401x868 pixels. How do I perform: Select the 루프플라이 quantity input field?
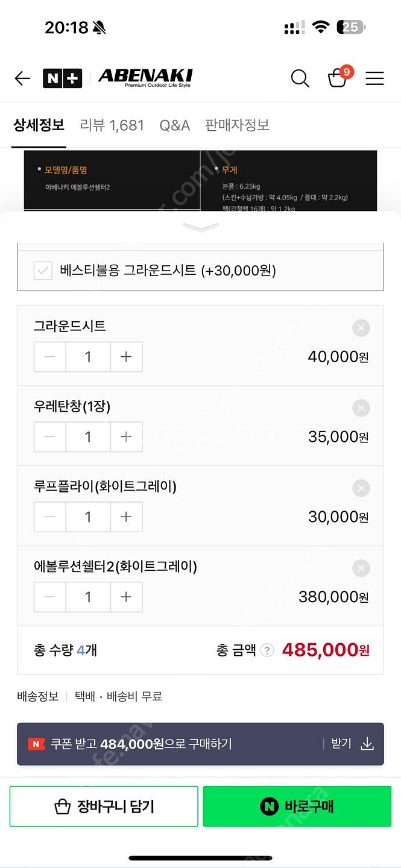click(88, 517)
